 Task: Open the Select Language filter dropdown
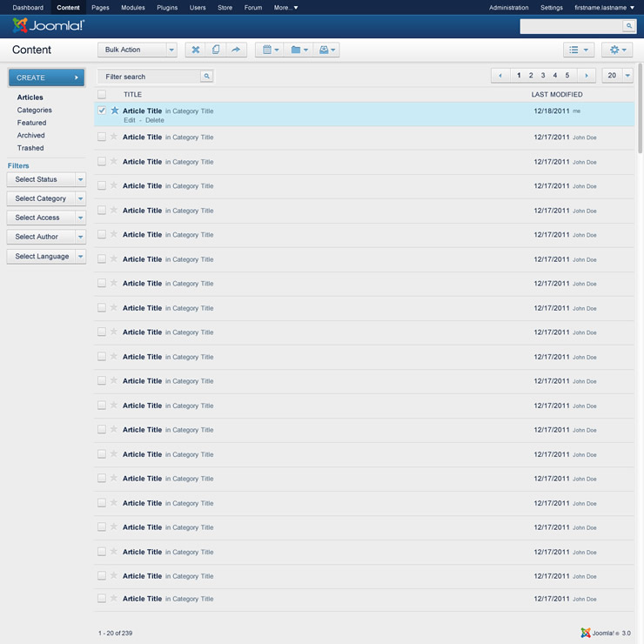point(46,256)
